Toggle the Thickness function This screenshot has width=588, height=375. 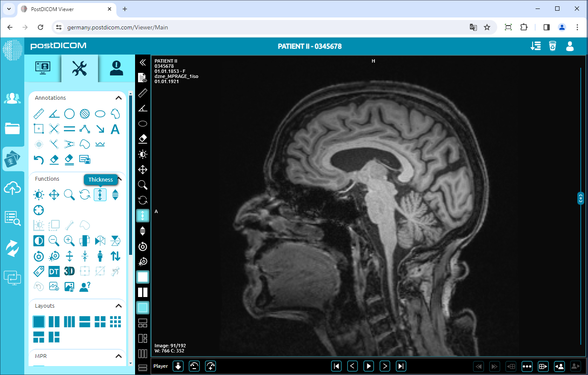[x=100, y=194]
